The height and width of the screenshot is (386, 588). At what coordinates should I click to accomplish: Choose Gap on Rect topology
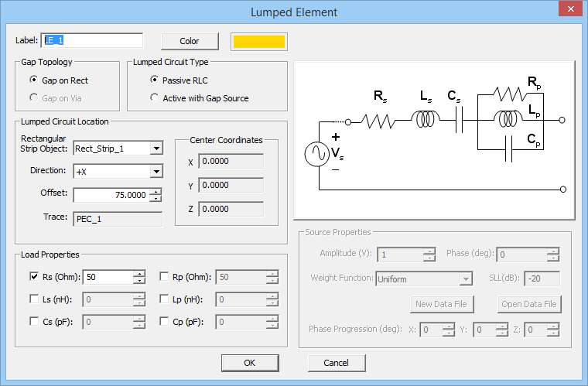pyautogui.click(x=34, y=80)
